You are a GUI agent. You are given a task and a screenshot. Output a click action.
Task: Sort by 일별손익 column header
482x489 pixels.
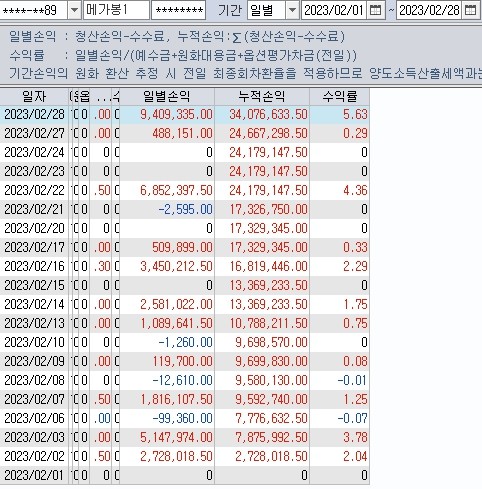(167, 97)
